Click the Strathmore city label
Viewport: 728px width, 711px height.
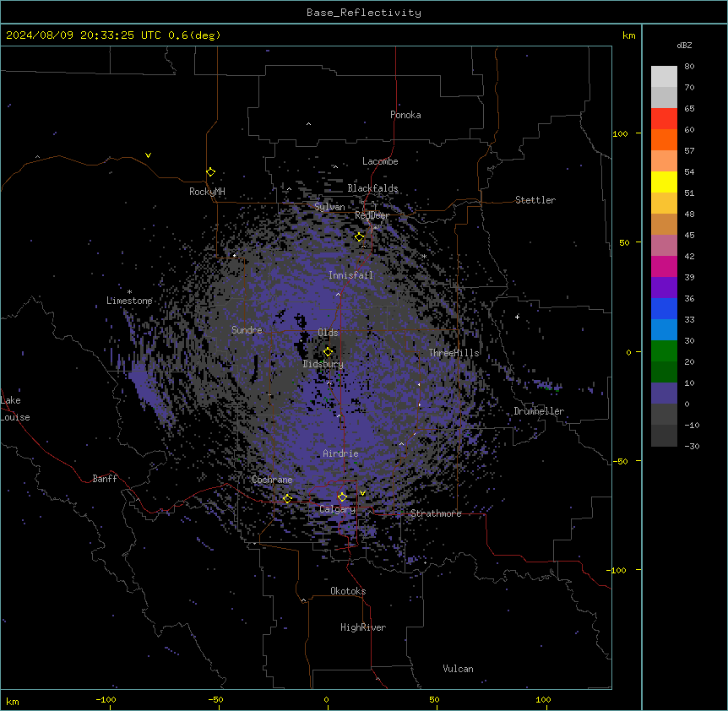pos(436,513)
